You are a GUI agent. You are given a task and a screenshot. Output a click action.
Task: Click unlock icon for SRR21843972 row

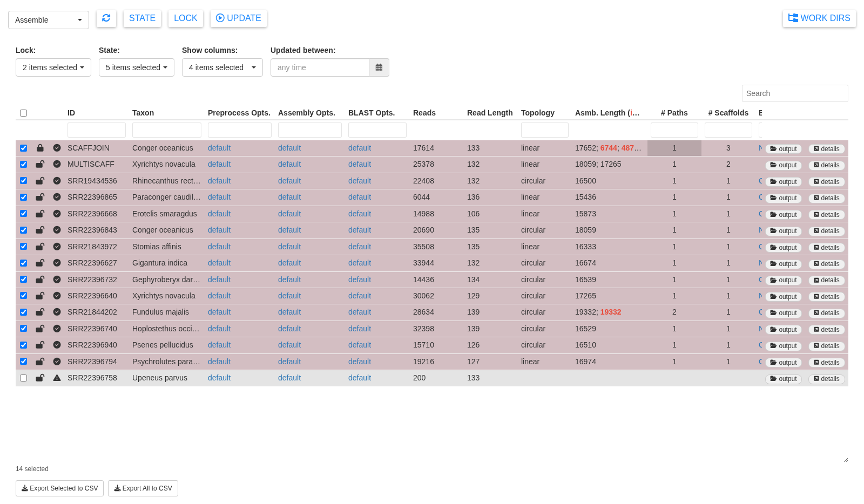click(40, 247)
